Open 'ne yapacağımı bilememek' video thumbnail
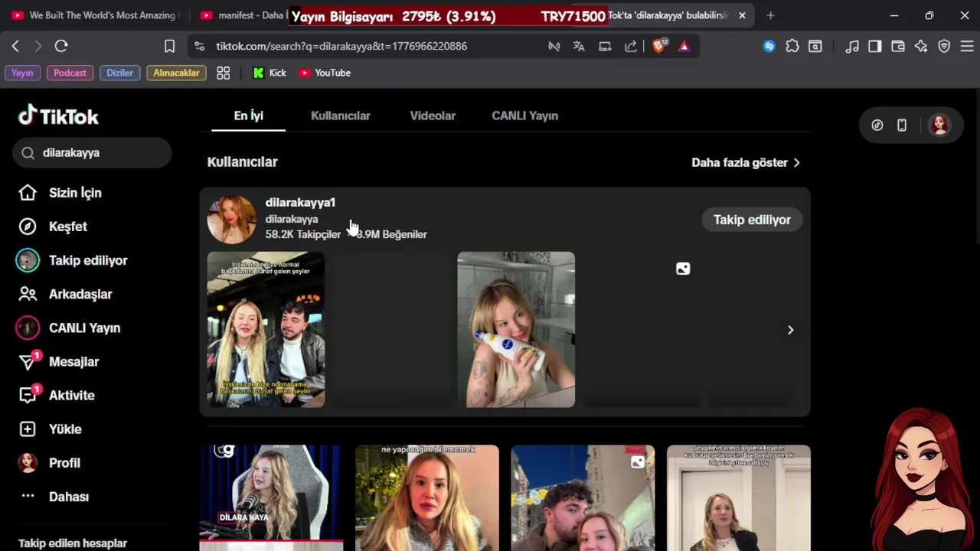This screenshot has width=980, height=551. click(x=427, y=497)
